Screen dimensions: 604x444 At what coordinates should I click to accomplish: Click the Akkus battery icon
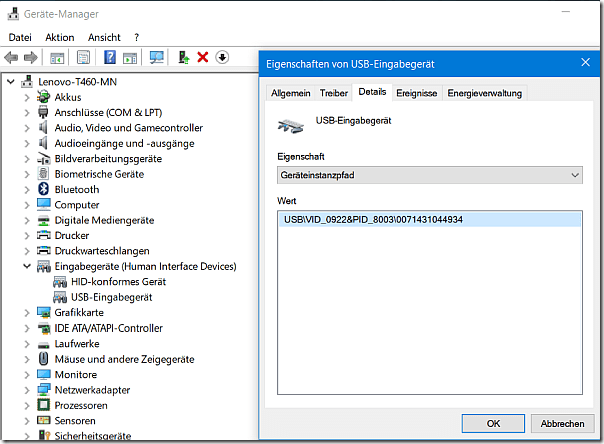tap(44, 97)
